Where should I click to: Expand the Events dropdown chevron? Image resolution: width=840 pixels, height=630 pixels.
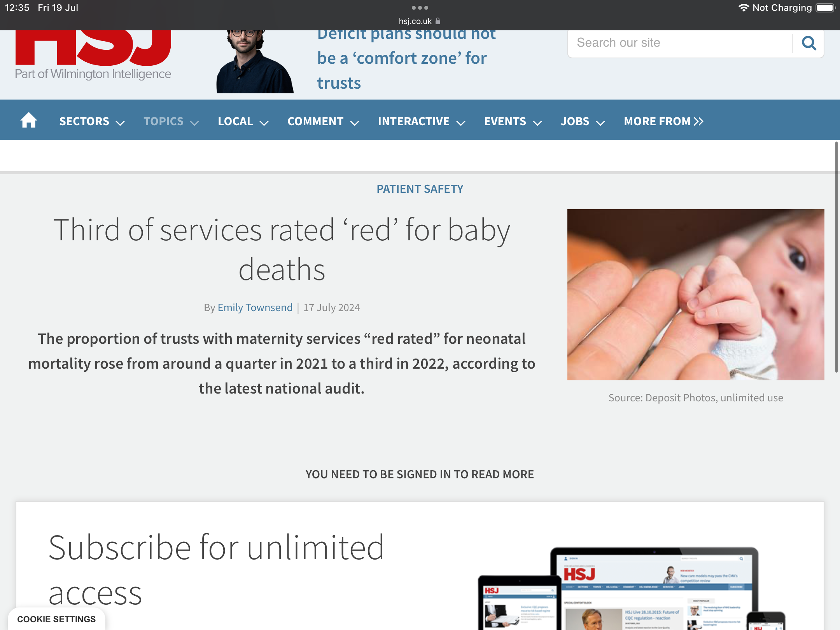coord(538,123)
